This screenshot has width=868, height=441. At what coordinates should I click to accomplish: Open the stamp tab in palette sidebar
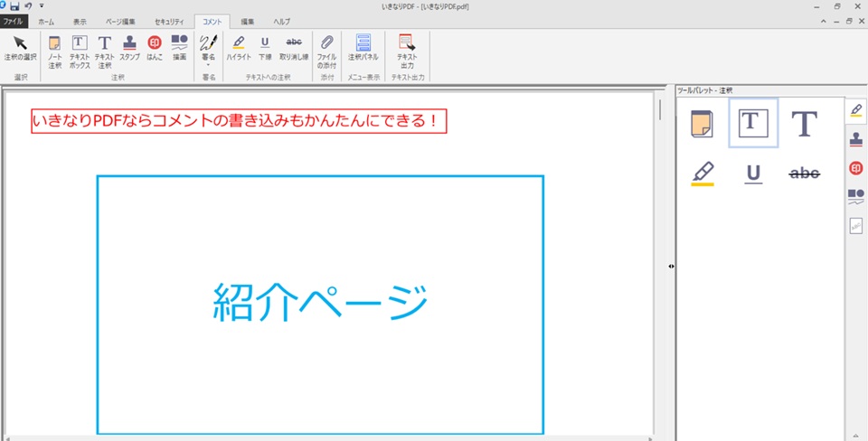pos(855,139)
